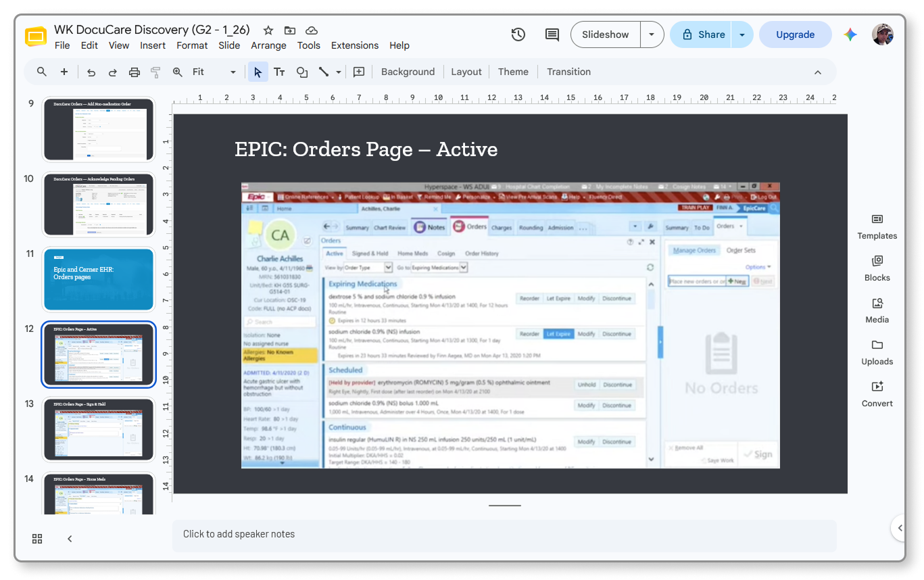Click the slide title 'EPIC: Orders Page – Active'
Image resolution: width=924 pixels, height=580 pixels.
366,149
